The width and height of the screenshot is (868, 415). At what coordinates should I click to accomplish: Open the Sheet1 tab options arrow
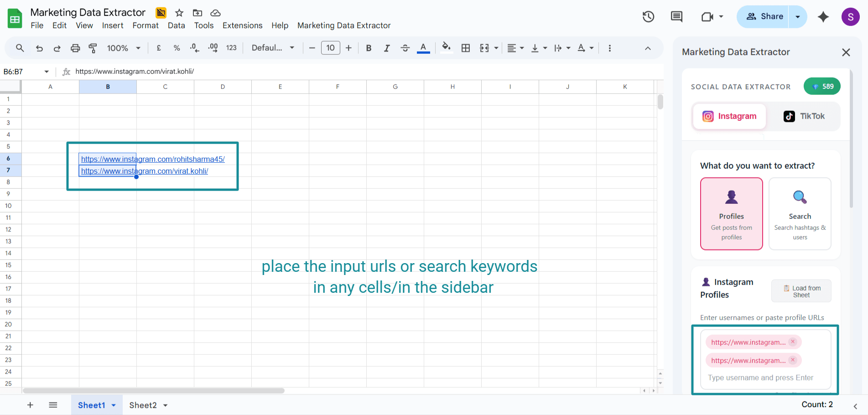coord(114,405)
